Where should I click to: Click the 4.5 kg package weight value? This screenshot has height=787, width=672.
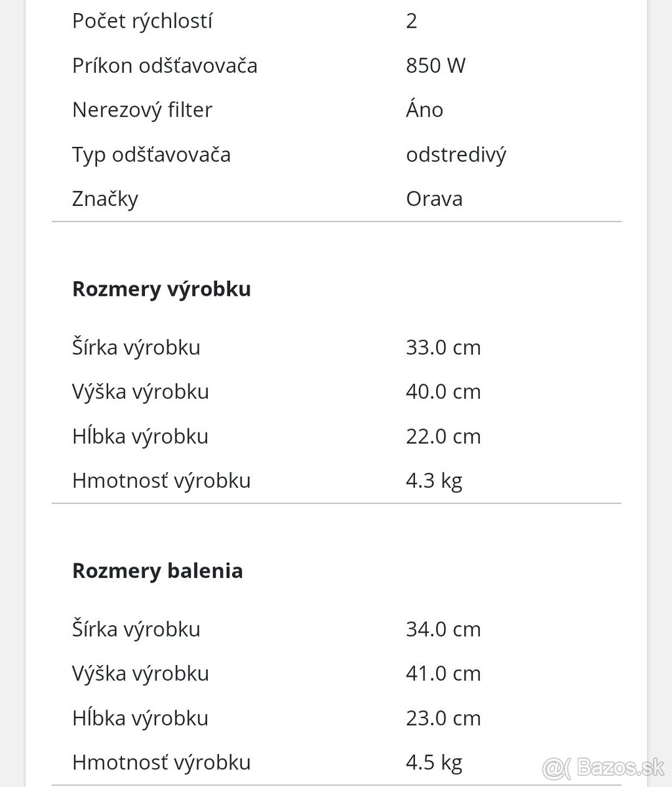[x=434, y=763]
